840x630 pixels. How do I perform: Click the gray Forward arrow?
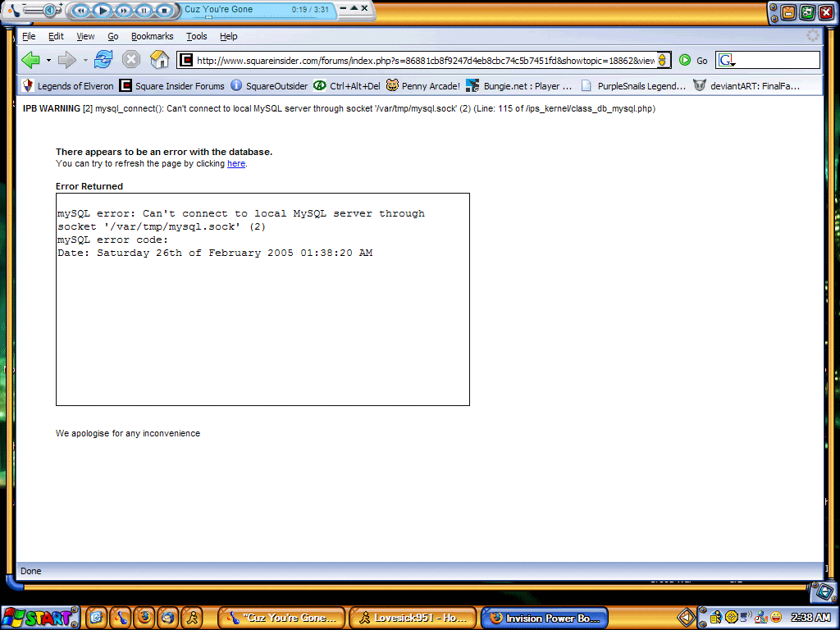pos(67,60)
